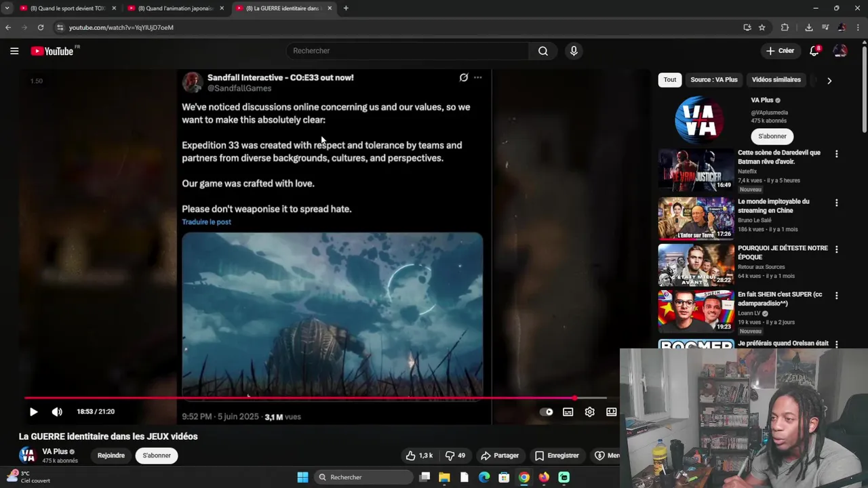Image resolution: width=868 pixels, height=488 pixels.
Task: Share the video via Partager
Action: tap(499, 455)
